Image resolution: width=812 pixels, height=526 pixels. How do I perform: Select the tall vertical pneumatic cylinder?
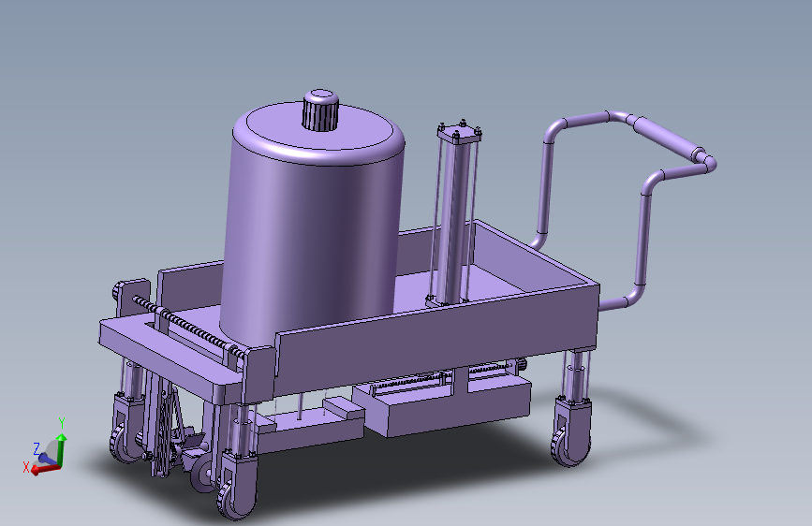click(456, 217)
